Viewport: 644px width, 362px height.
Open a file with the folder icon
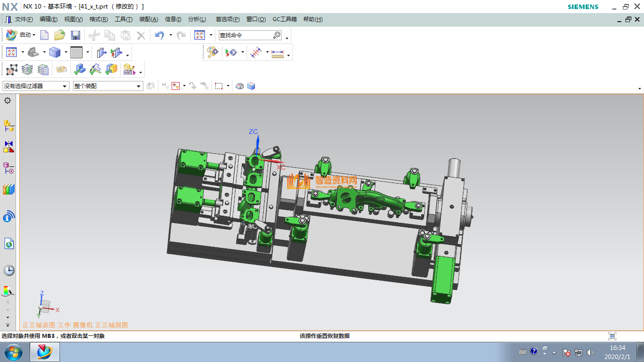point(60,35)
